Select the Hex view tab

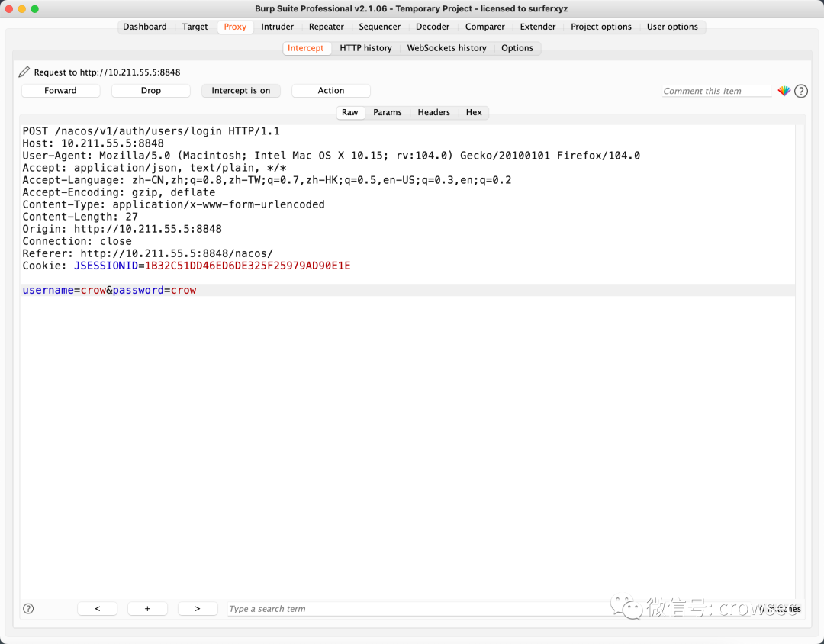(x=474, y=112)
